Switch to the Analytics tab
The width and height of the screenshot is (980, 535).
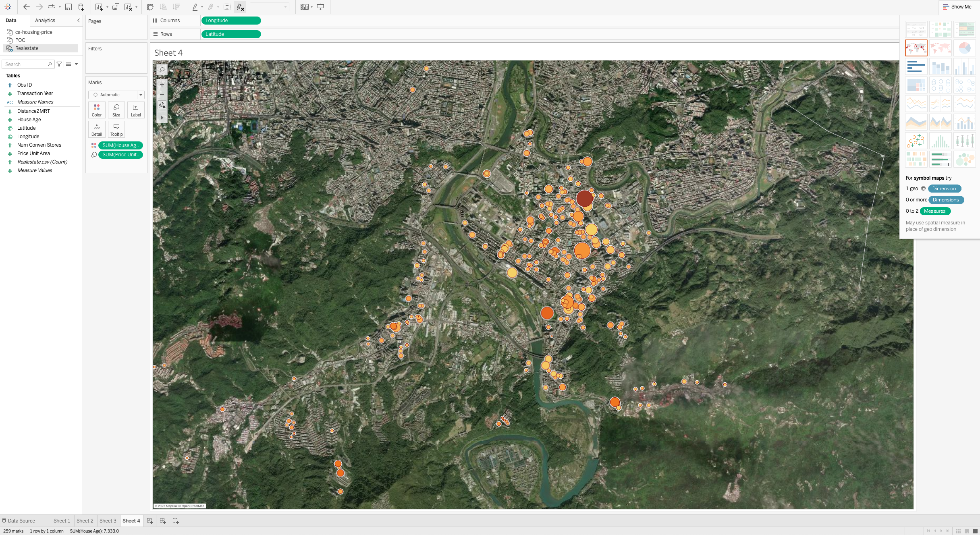click(x=45, y=21)
